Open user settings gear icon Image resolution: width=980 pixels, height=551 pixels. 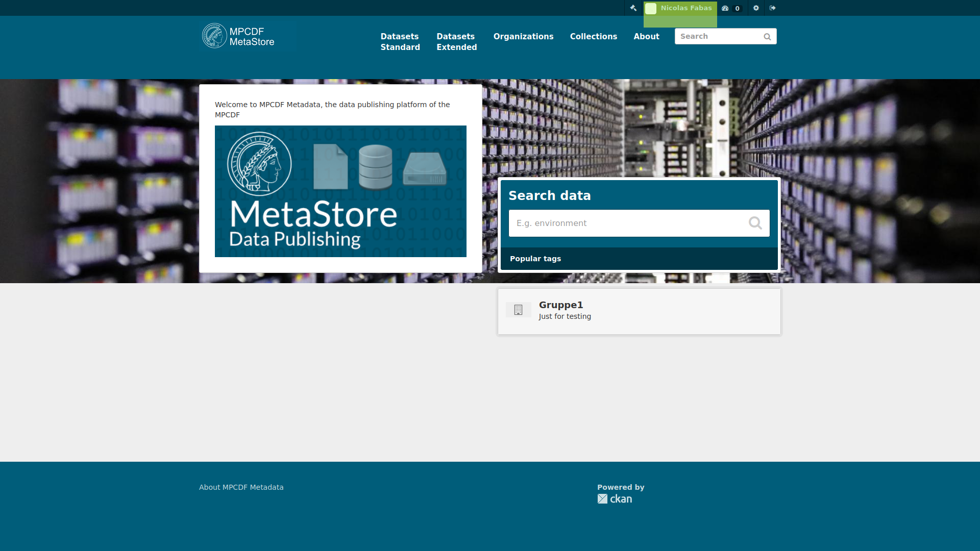756,8
